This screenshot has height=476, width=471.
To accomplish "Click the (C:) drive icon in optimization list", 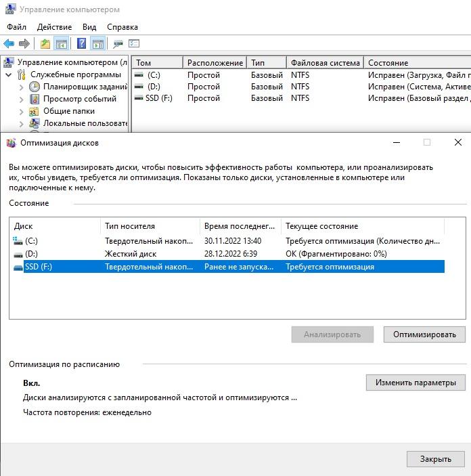I will 18,241.
